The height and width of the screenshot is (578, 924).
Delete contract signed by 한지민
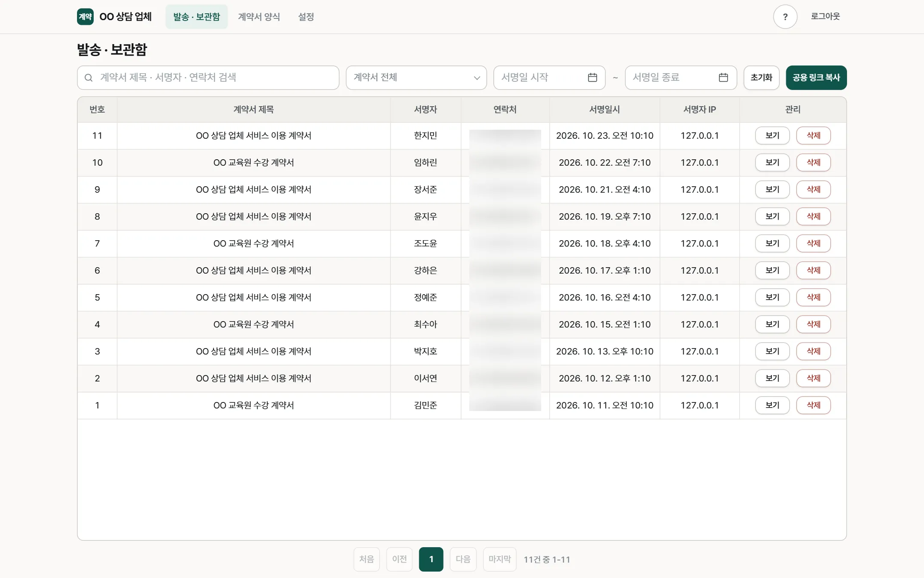(813, 136)
